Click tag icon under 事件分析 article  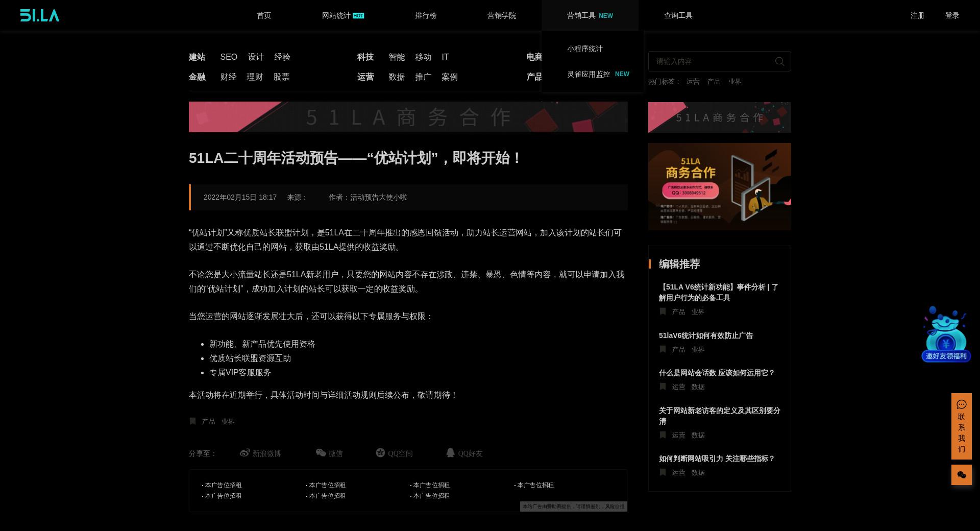point(663,311)
